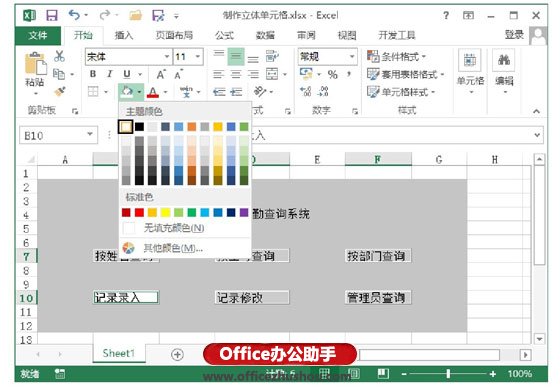This screenshot has height=392, width=560.
Task: Align cell text left
Action: (x=219, y=74)
